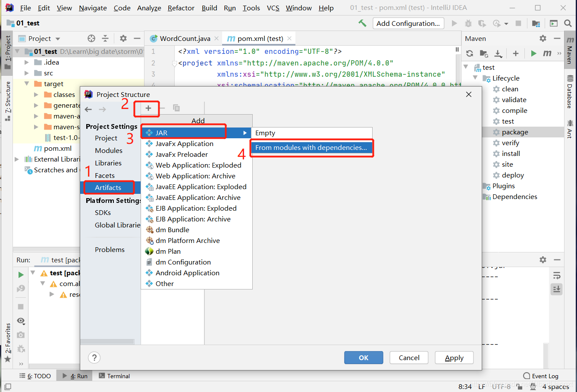Click the lock icon in status bar
The image size is (577, 392).
pos(520,387)
